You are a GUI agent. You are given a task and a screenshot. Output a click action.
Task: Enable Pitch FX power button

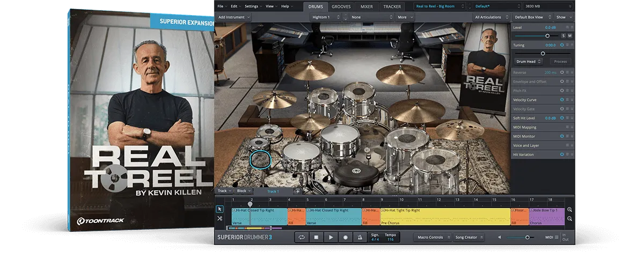(562, 91)
